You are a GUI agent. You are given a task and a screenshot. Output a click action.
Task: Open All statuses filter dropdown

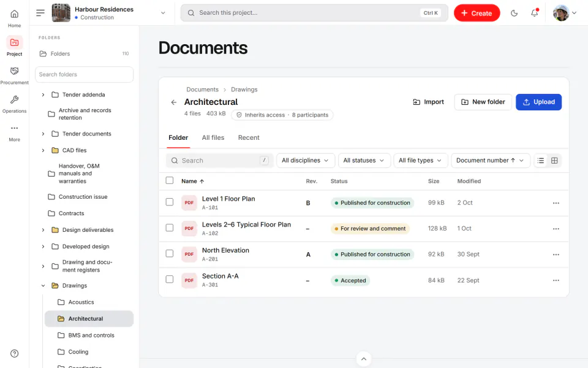click(364, 160)
